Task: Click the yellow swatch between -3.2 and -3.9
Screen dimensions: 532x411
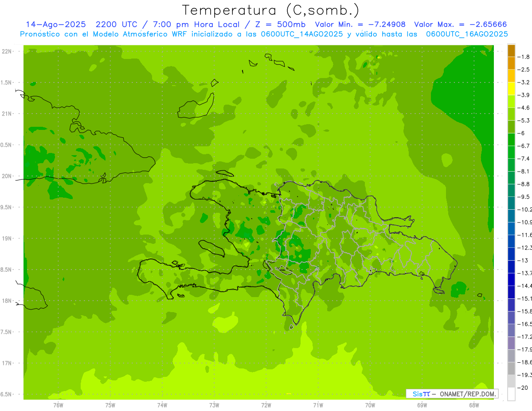Action: click(511, 89)
